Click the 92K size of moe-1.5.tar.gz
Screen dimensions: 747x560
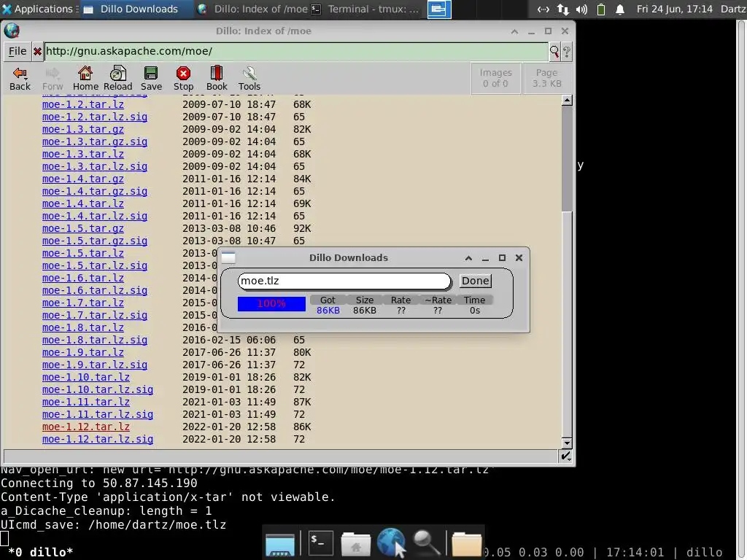(302, 228)
